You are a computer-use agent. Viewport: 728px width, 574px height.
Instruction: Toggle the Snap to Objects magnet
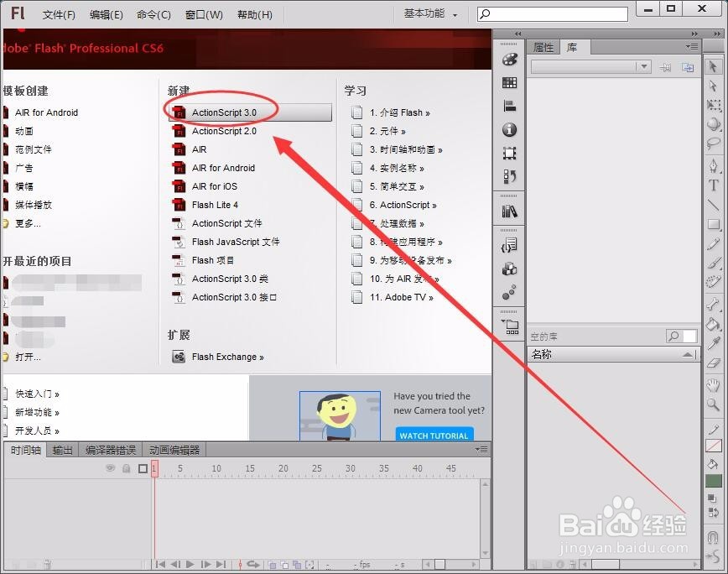[713, 537]
